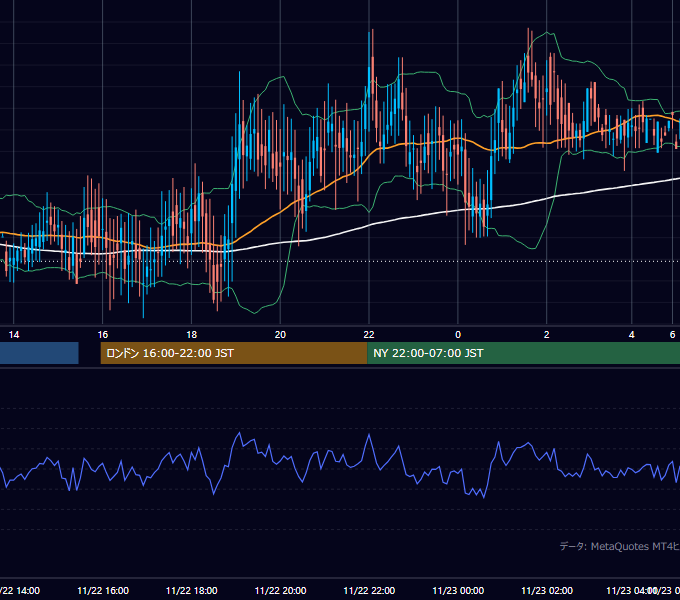Image resolution: width=680 pixels, height=600 pixels.
Task: Click the 22 hour axis label
Action: click(x=369, y=335)
